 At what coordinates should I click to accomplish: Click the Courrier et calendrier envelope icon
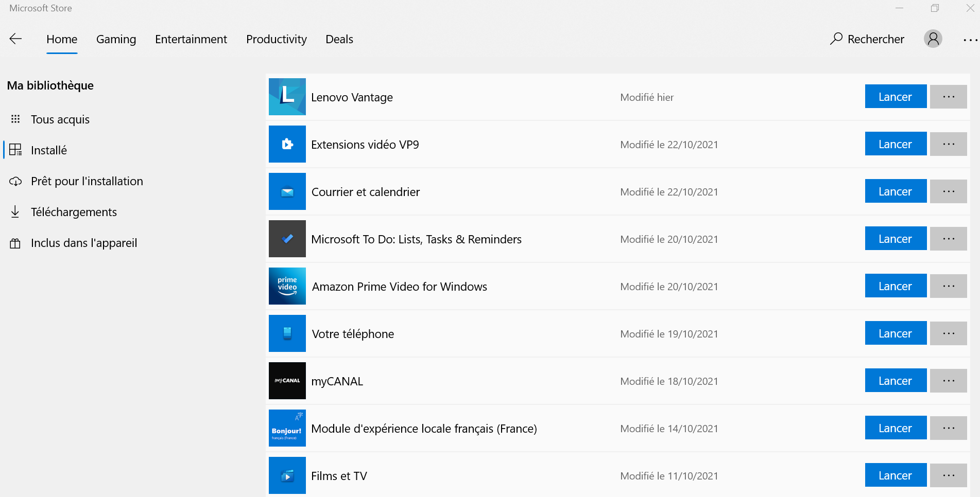point(287,191)
